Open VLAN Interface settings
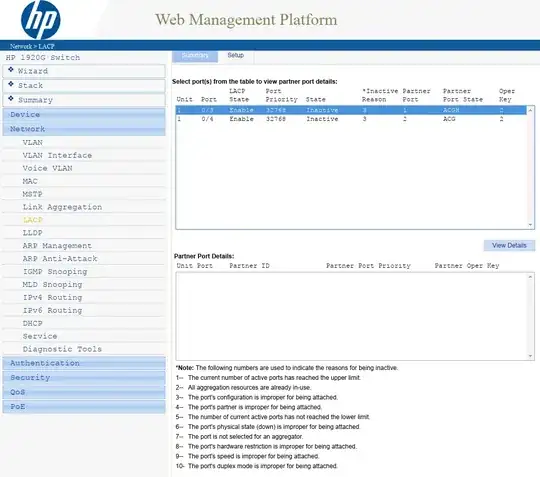Image resolution: width=540 pixels, height=477 pixels. pyautogui.click(x=57, y=155)
